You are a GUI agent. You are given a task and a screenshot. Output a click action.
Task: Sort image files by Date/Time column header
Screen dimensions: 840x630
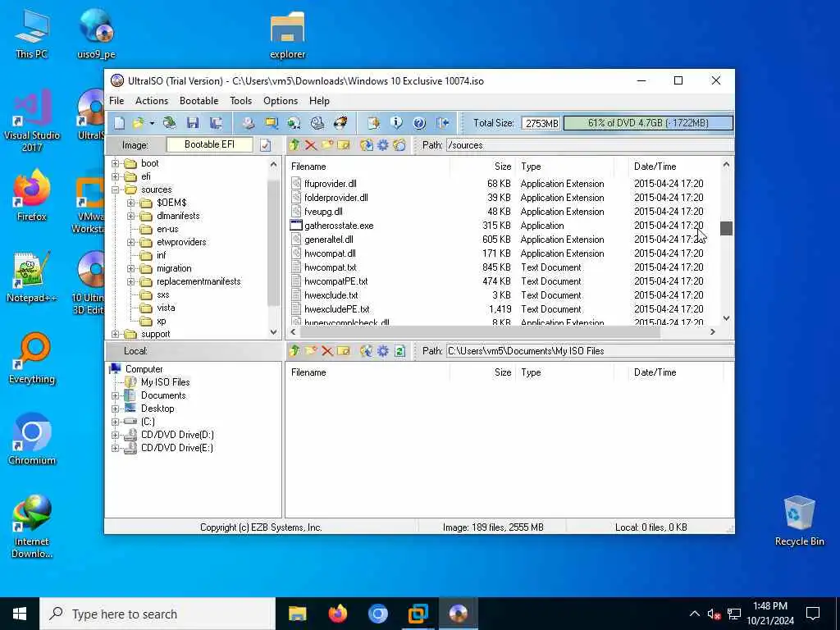[675, 167]
